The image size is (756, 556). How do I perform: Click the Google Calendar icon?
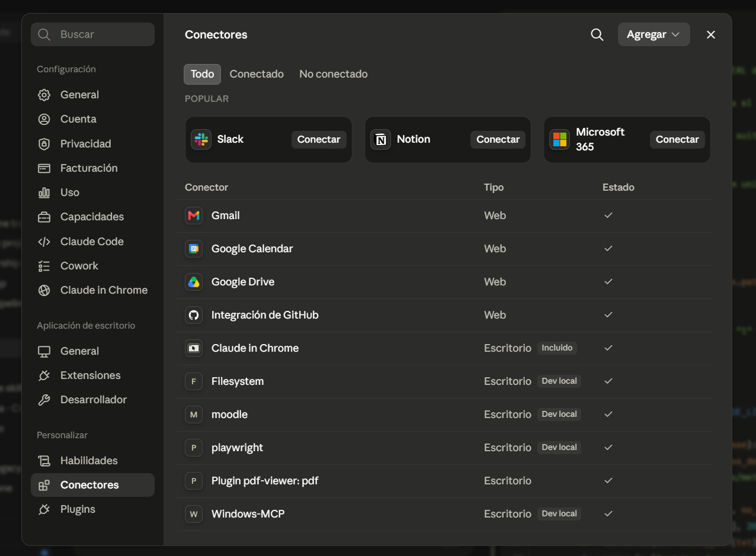click(x=194, y=249)
